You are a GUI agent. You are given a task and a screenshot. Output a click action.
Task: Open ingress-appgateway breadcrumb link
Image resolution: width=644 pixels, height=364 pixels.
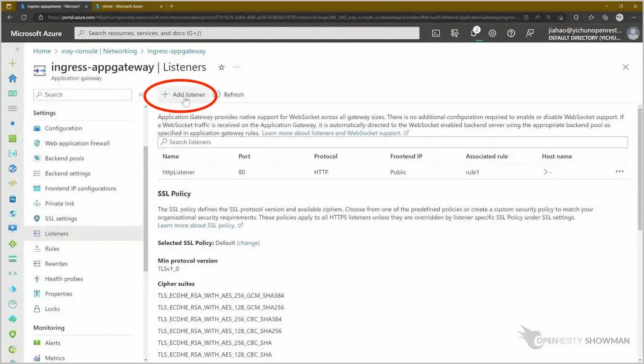pyautogui.click(x=177, y=51)
